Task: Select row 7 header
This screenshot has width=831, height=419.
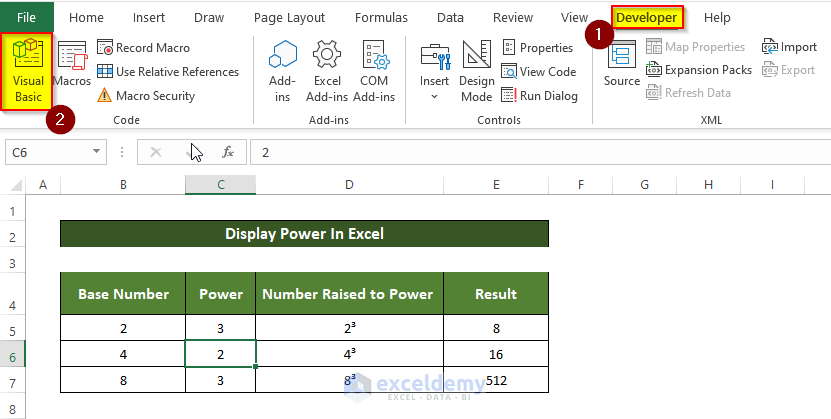Action: point(13,382)
